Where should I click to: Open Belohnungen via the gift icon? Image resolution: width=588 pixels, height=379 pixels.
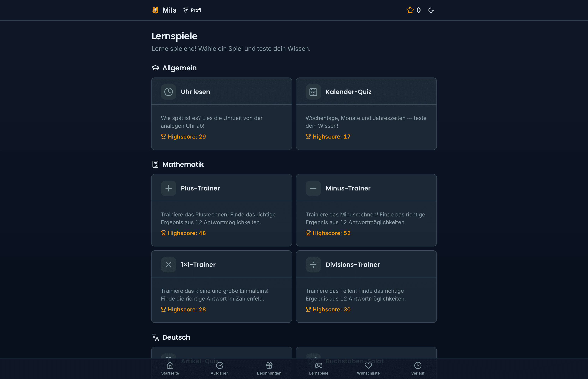(x=269, y=366)
